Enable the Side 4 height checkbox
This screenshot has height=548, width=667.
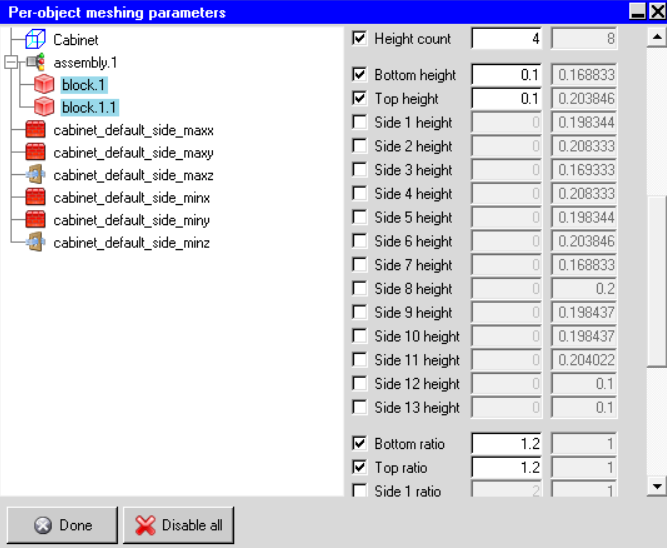click(x=359, y=194)
